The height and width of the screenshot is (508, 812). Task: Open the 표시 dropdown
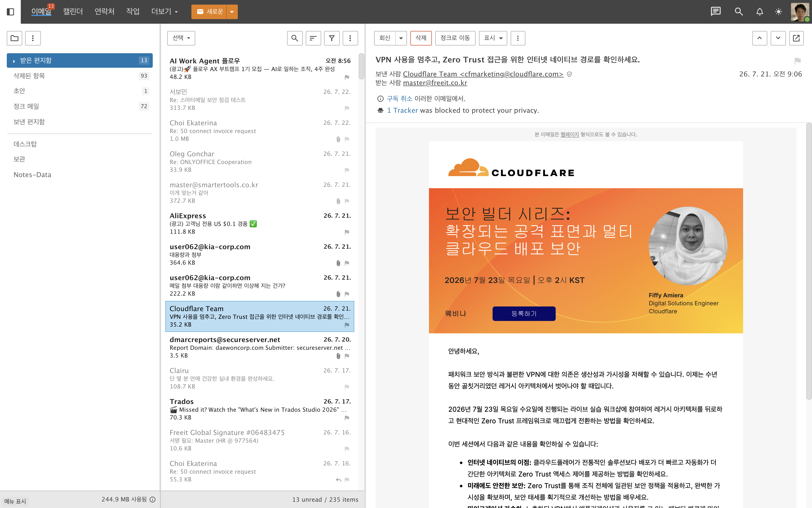(493, 38)
